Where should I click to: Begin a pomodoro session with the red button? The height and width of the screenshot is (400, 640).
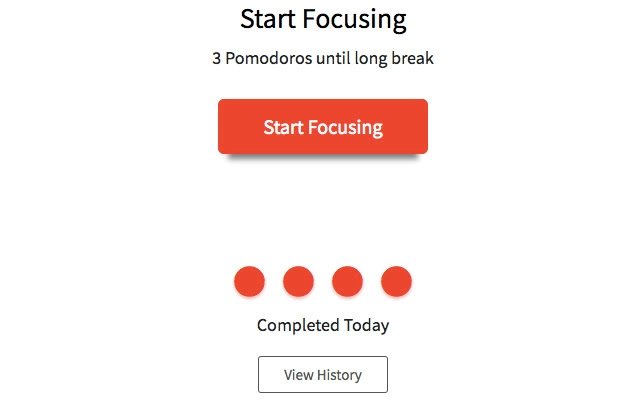coord(323,127)
